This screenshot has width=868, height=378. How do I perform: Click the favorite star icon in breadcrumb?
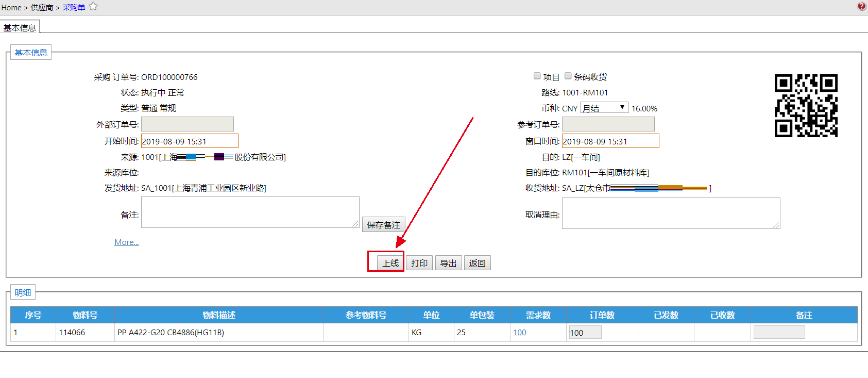click(93, 6)
